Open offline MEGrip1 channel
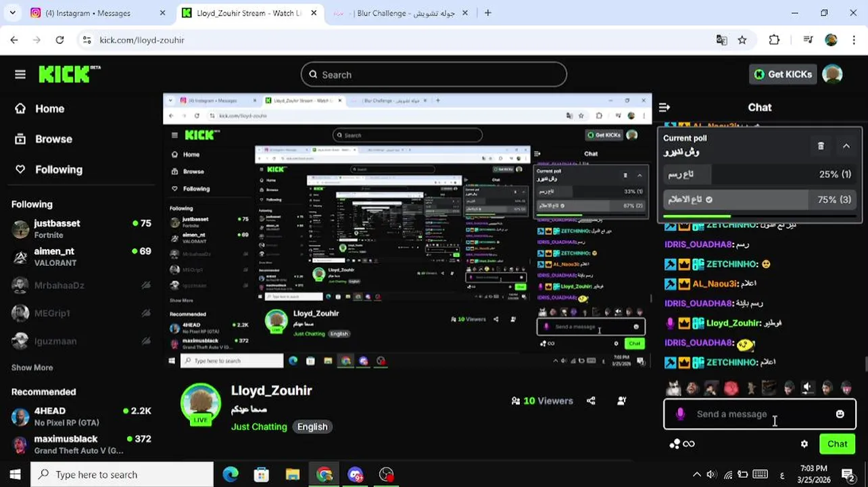Image resolution: width=868 pixels, height=487 pixels. tap(81, 313)
